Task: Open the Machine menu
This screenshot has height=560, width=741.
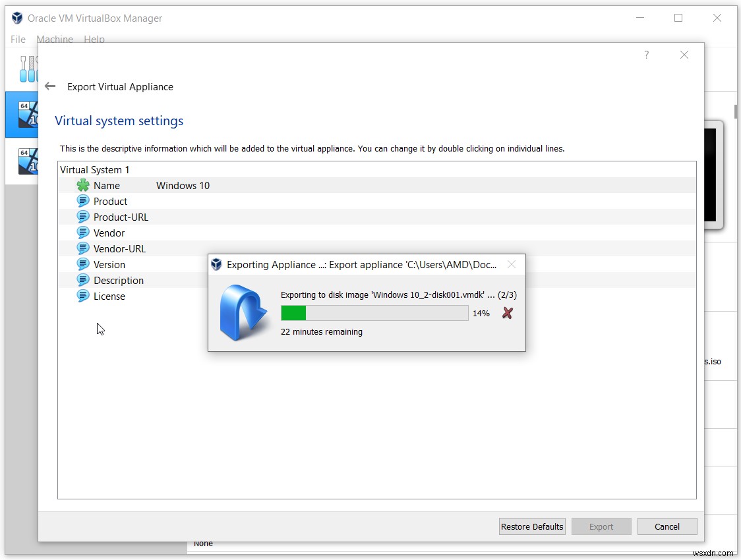Action: [55, 40]
